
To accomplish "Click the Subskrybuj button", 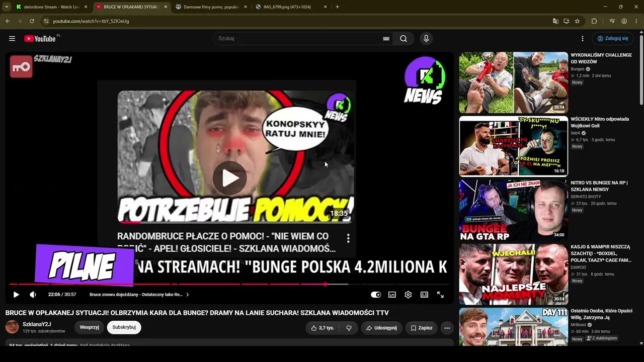I will coord(124,327).
